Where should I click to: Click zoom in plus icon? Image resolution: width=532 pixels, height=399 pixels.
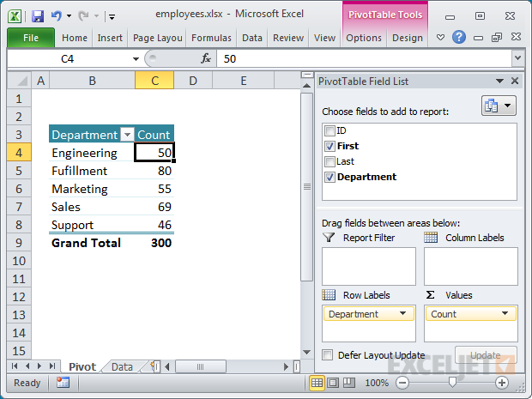[x=502, y=383]
